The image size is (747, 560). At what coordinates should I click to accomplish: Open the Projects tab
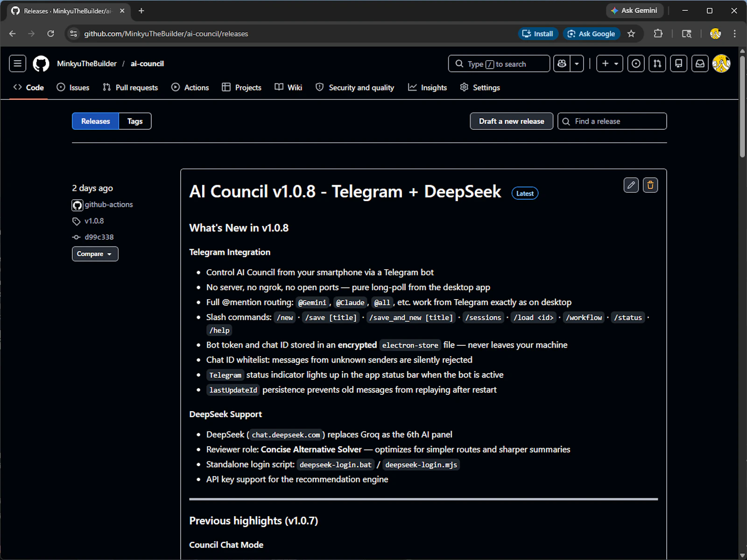[x=241, y=87]
